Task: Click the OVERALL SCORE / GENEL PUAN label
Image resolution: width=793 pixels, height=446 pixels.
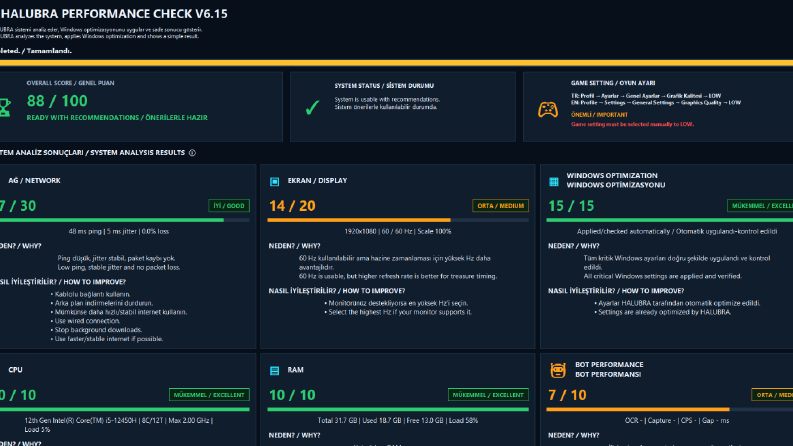Action: click(x=70, y=83)
